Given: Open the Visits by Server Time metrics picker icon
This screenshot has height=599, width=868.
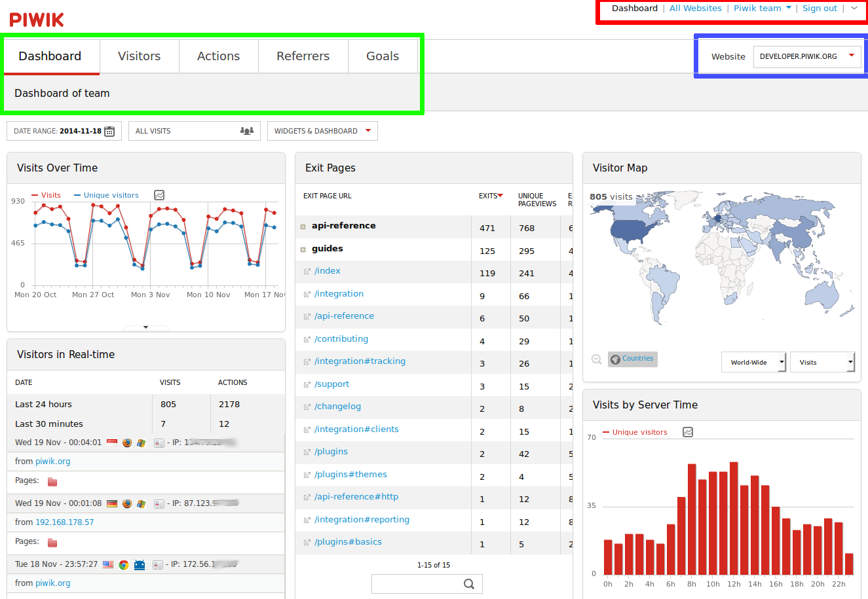Looking at the screenshot, I should [688, 432].
